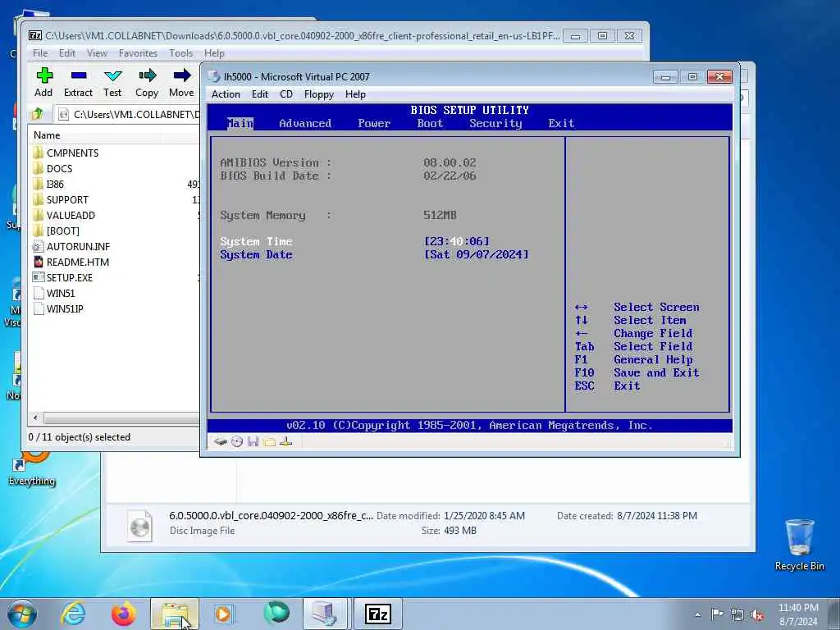Open Action Center flag tray icon
Image resolution: width=840 pixels, height=630 pixels.
[717, 614]
